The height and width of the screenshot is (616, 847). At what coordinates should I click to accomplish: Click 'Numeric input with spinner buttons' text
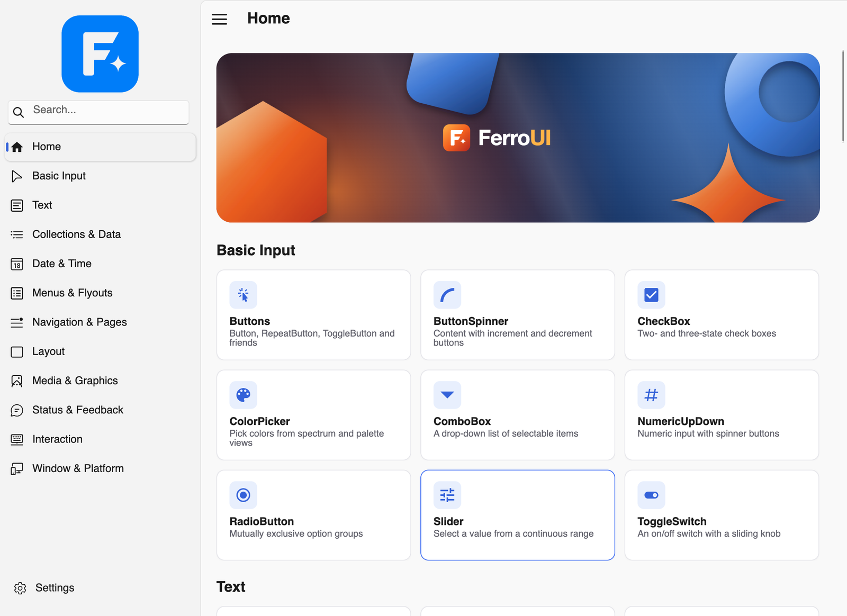708,433
